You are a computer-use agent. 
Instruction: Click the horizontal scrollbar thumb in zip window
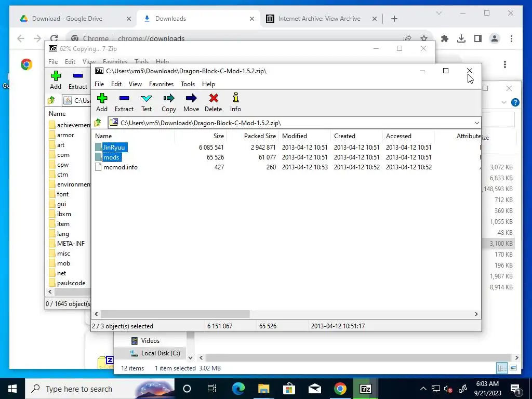point(175,314)
